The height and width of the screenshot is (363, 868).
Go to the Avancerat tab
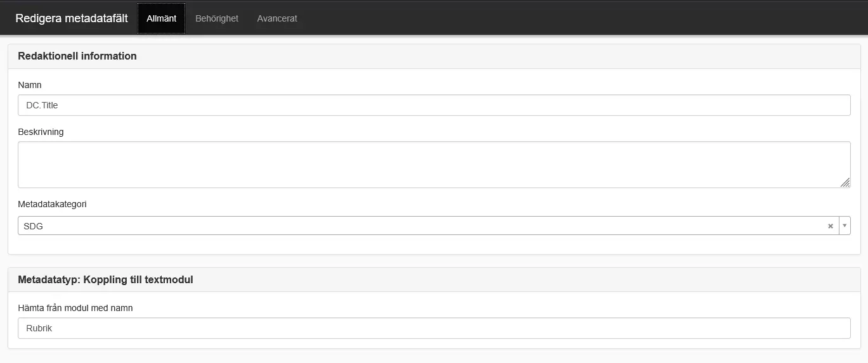click(x=277, y=18)
